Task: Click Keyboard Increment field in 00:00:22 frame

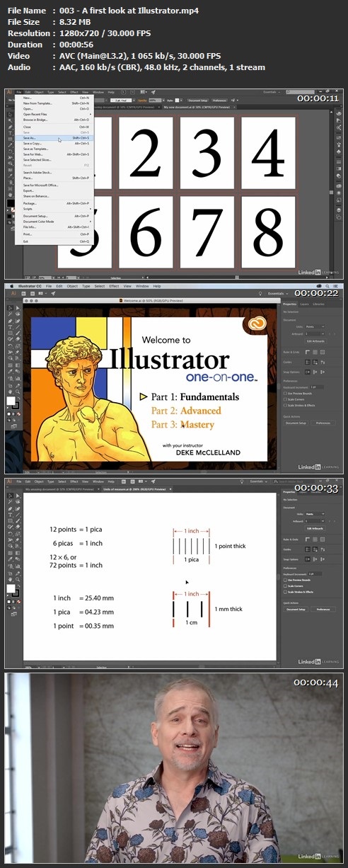Action: 317,387
